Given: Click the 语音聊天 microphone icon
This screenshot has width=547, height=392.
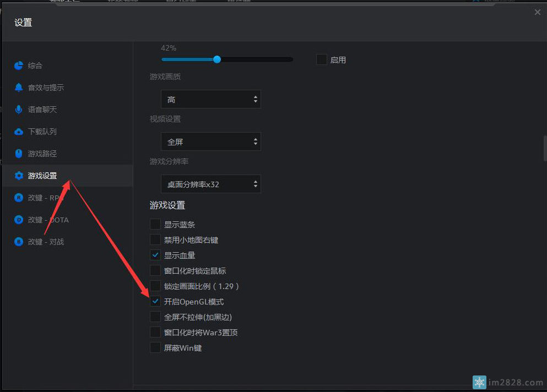Looking at the screenshot, I should click(x=19, y=110).
